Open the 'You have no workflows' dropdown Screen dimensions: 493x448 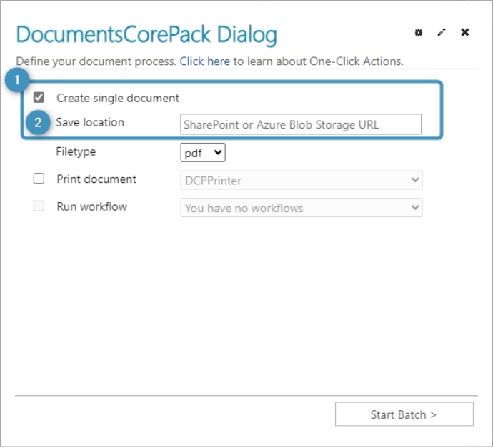pos(301,209)
